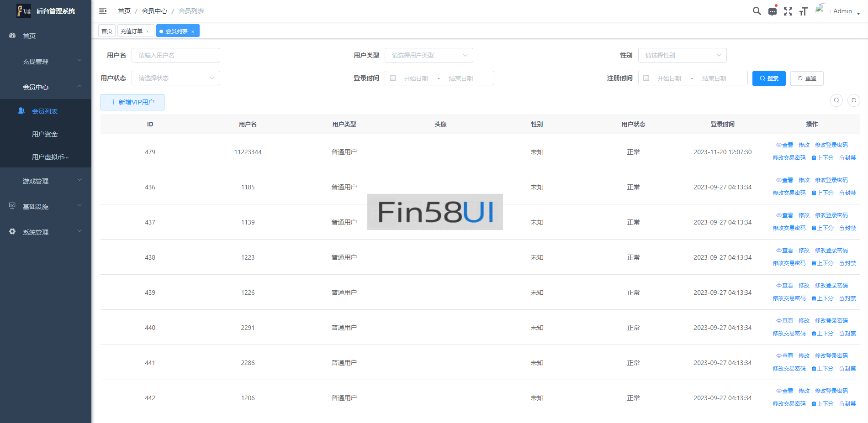868x423 pixels.
Task: Click the circular refresh table icon
Action: coord(853,100)
